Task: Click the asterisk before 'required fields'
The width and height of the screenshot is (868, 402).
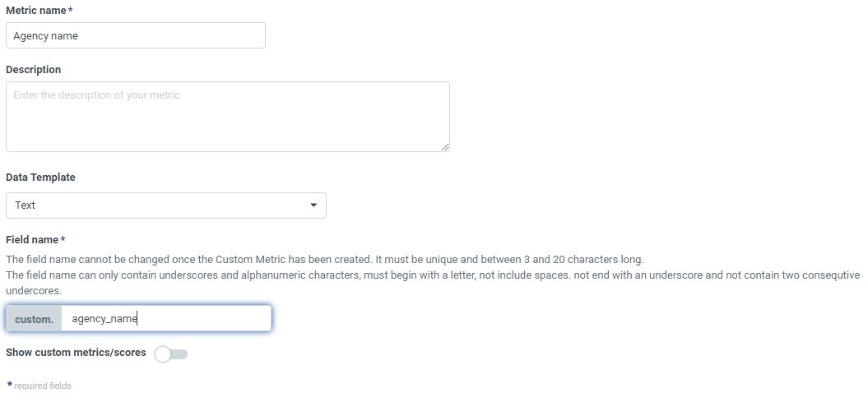Action: tap(9, 384)
